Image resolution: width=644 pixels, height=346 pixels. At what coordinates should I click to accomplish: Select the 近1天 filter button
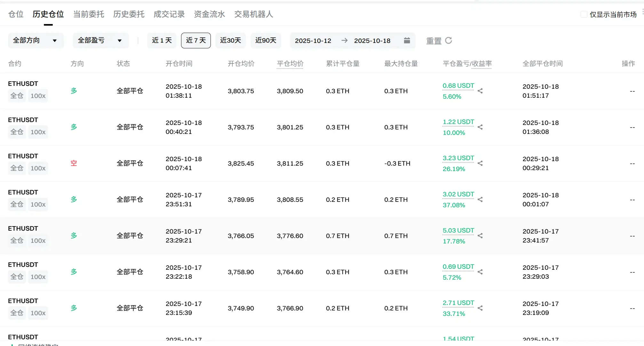click(162, 40)
